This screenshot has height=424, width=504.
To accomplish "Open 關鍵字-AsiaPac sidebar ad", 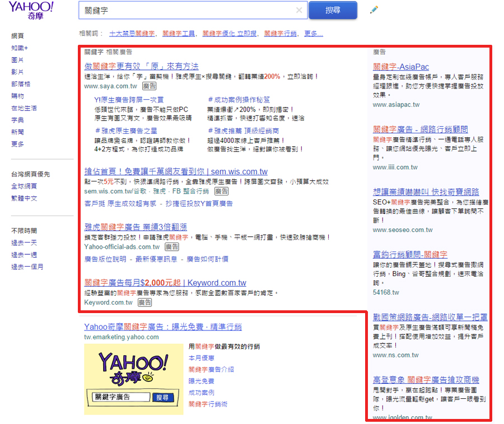I will click(401, 67).
